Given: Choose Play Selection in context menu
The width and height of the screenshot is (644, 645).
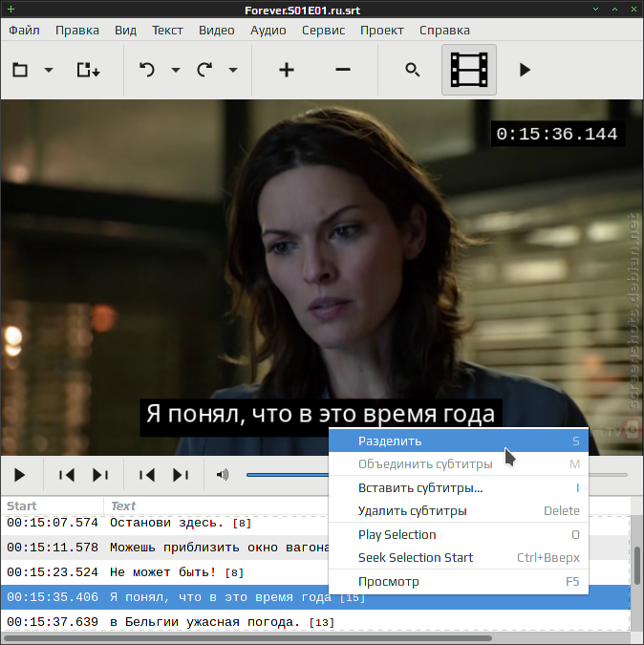Looking at the screenshot, I should [x=459, y=535].
